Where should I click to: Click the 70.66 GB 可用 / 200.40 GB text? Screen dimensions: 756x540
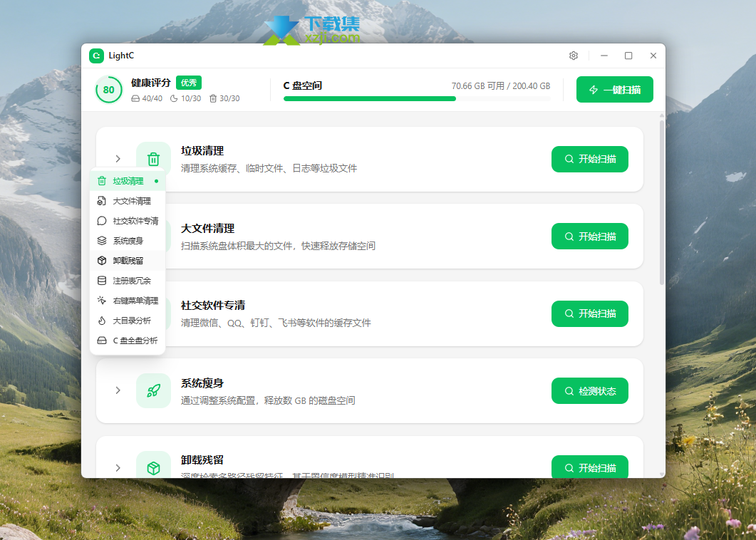tap(501, 85)
